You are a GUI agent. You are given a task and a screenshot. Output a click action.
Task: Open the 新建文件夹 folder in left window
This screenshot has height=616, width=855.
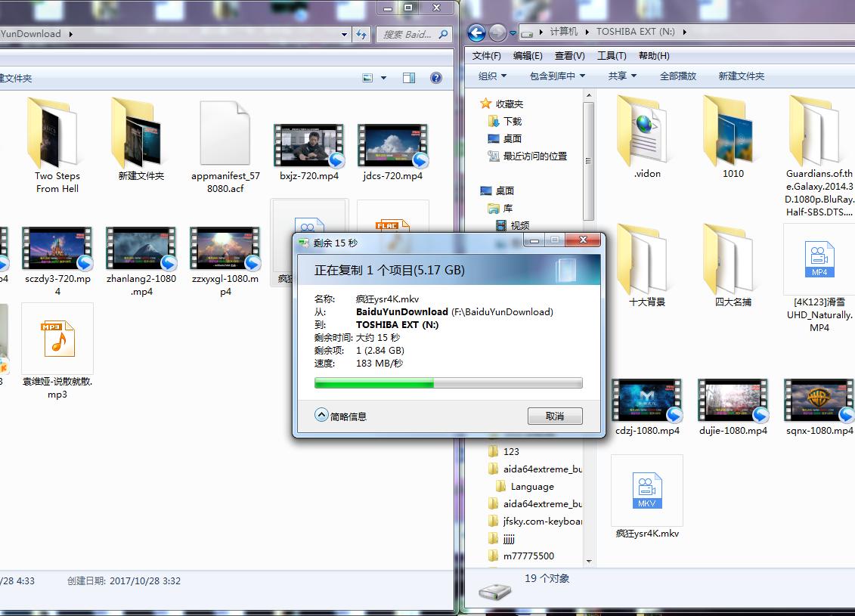click(x=141, y=140)
